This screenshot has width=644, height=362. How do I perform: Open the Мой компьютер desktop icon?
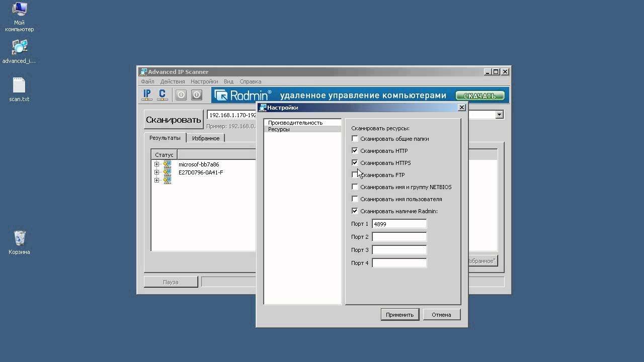point(19,17)
